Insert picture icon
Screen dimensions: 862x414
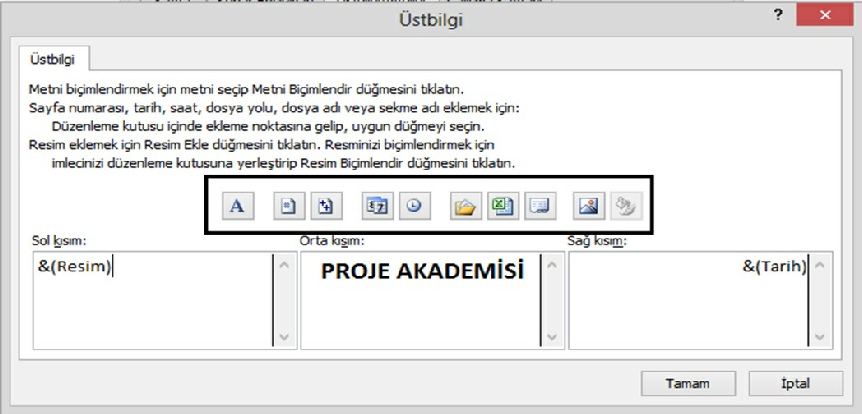click(x=589, y=206)
